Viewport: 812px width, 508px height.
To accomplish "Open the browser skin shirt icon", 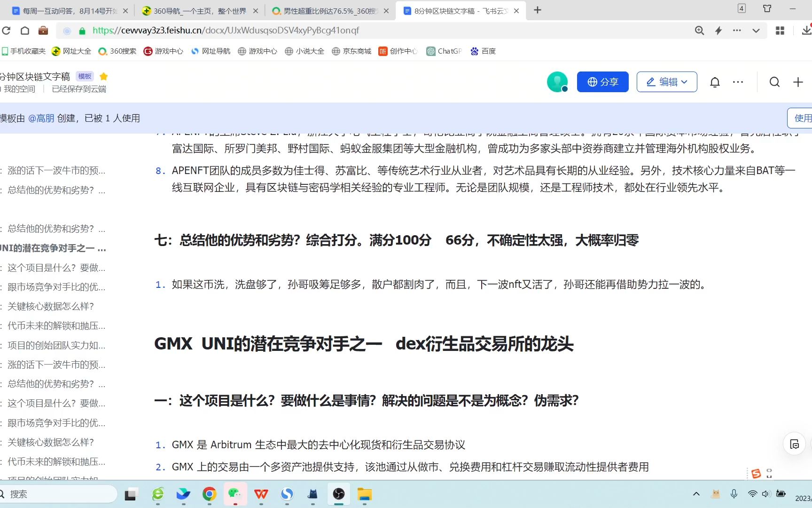I will 767,8.
